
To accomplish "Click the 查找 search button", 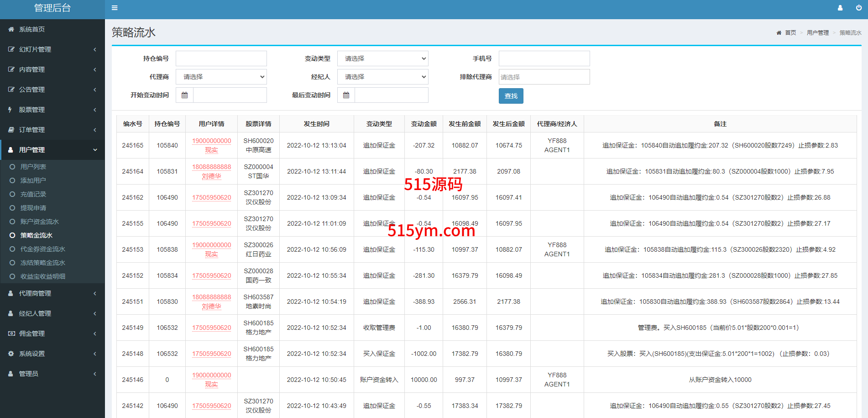I will (x=511, y=96).
